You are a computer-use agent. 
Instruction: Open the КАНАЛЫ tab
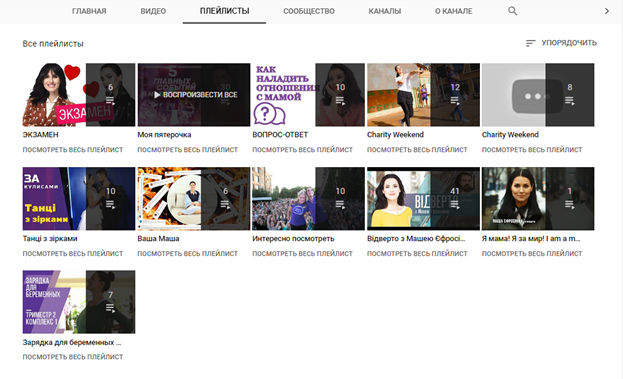(x=385, y=11)
